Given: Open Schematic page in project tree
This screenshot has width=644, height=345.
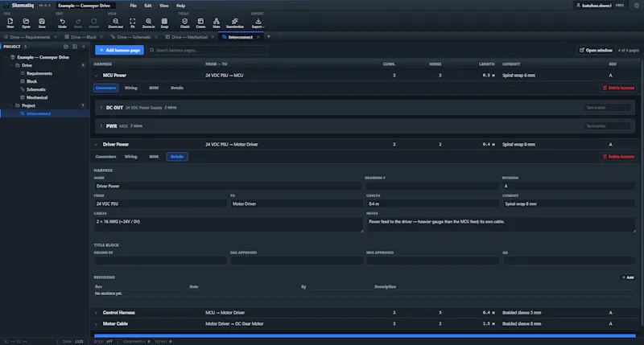Looking at the screenshot, I should (x=35, y=89).
